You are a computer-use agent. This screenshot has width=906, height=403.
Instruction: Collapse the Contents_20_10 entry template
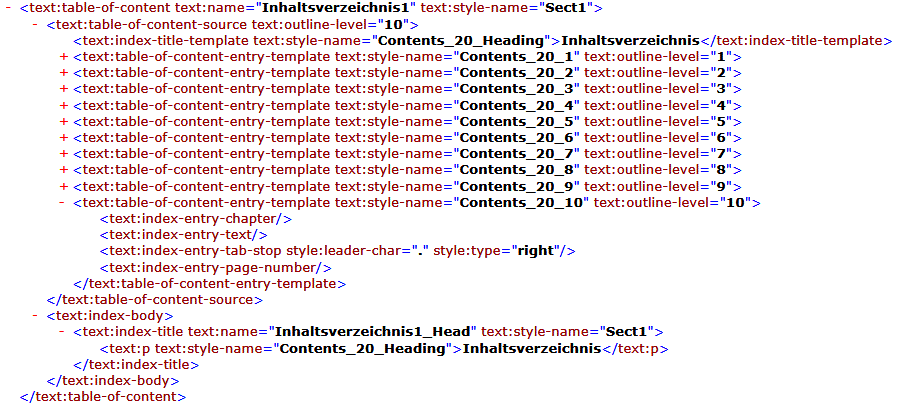(x=64, y=203)
